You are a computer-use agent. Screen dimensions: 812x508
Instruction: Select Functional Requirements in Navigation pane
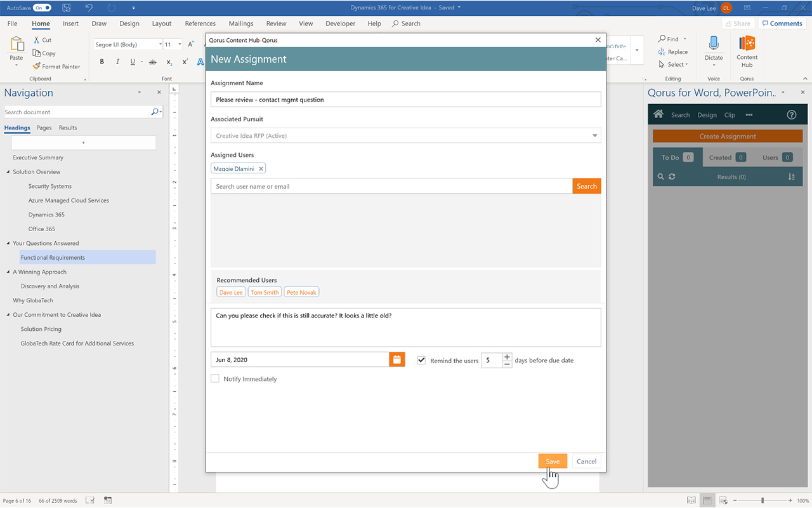[87, 257]
